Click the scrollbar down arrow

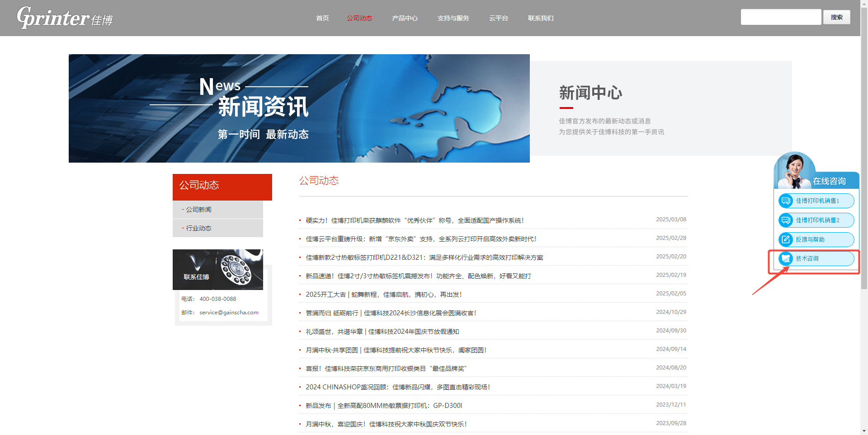864,431
